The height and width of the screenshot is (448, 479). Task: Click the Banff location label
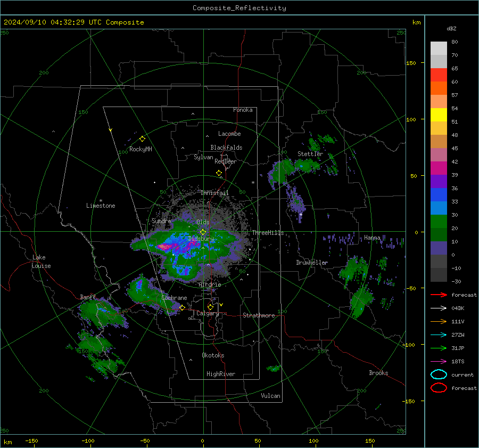[88, 297]
